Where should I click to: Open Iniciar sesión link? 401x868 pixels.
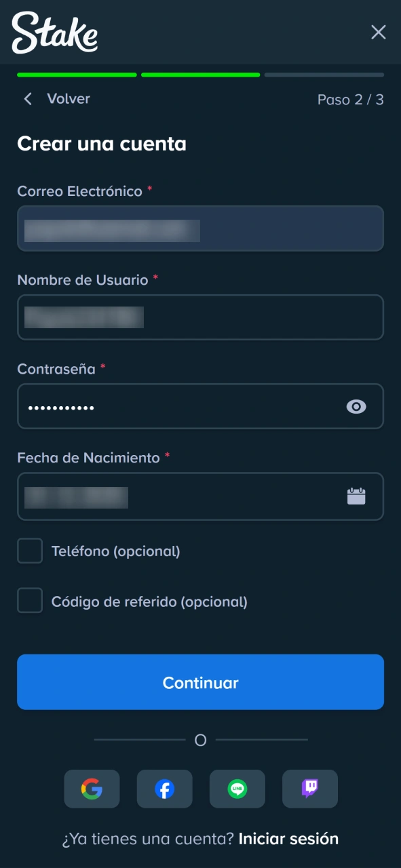pyautogui.click(x=288, y=839)
